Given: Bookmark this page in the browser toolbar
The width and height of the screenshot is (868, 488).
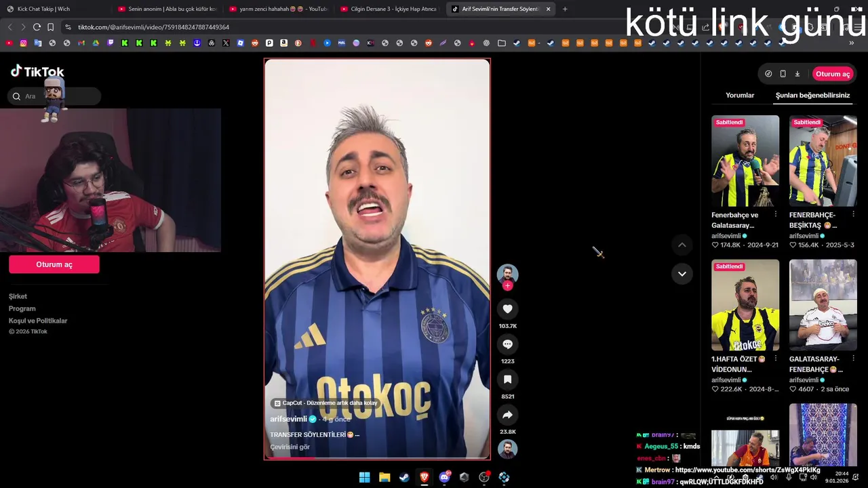Looking at the screenshot, I should click(50, 27).
